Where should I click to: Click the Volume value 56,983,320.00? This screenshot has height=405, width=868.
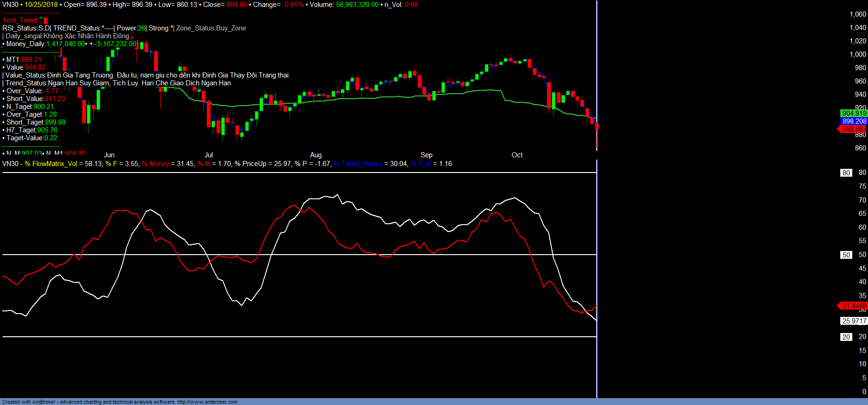[357, 5]
